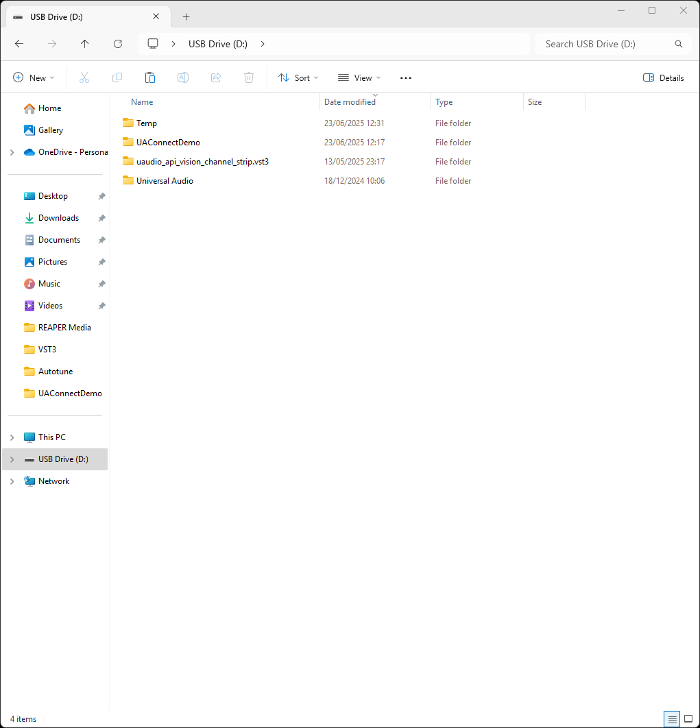Open Documents in navigation pane

(x=60, y=240)
